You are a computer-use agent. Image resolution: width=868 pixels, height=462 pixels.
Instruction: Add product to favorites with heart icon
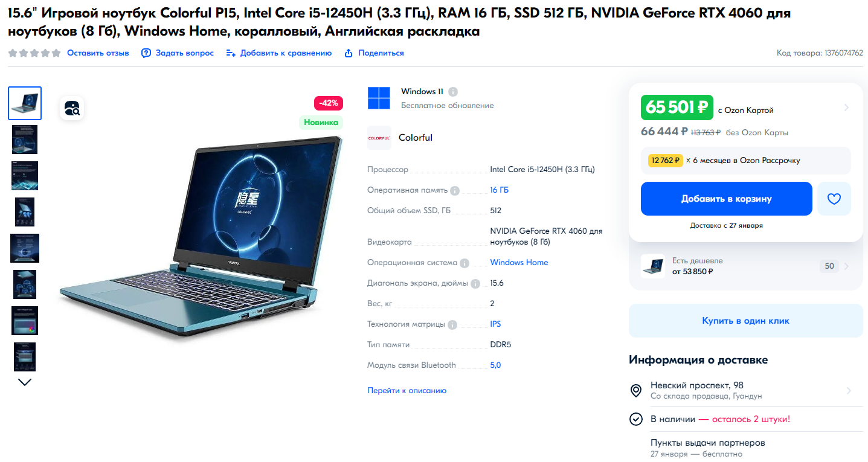tap(834, 199)
